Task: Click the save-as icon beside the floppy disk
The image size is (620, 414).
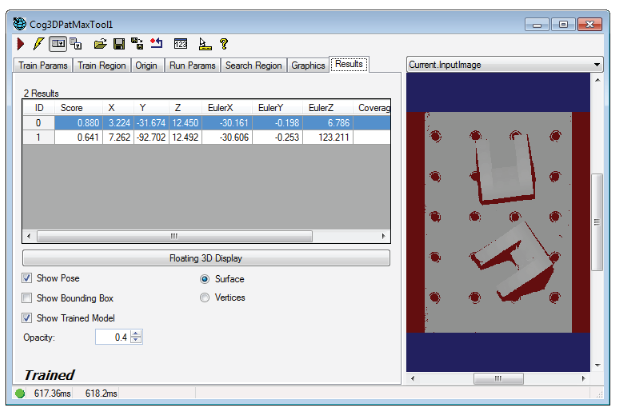Action: 137,44
